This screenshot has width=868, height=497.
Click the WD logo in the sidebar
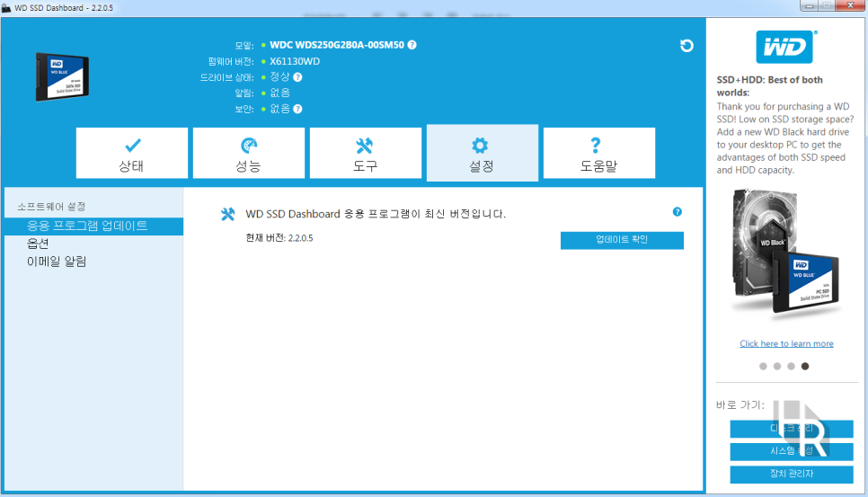click(785, 47)
